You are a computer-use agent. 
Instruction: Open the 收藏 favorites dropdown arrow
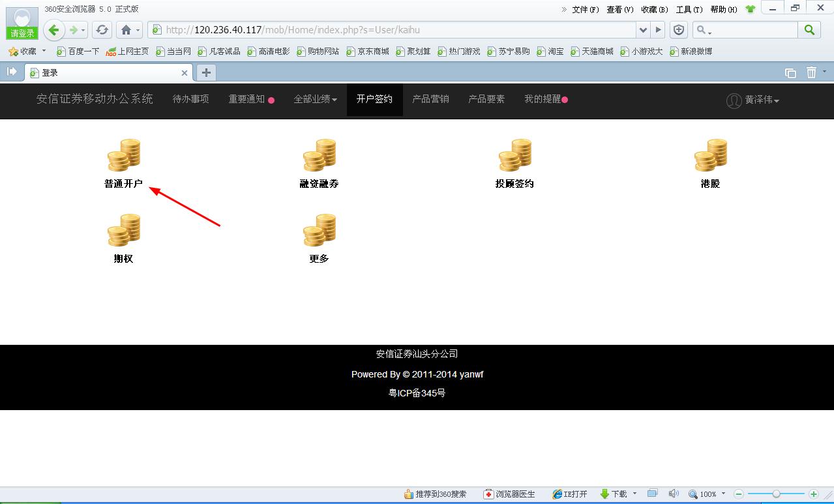tap(44, 51)
